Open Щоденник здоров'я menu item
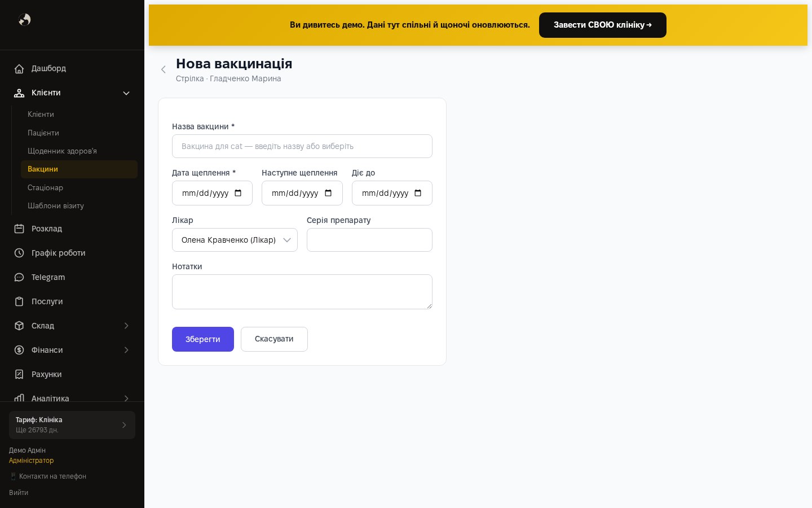This screenshot has height=508, width=812. [62, 151]
